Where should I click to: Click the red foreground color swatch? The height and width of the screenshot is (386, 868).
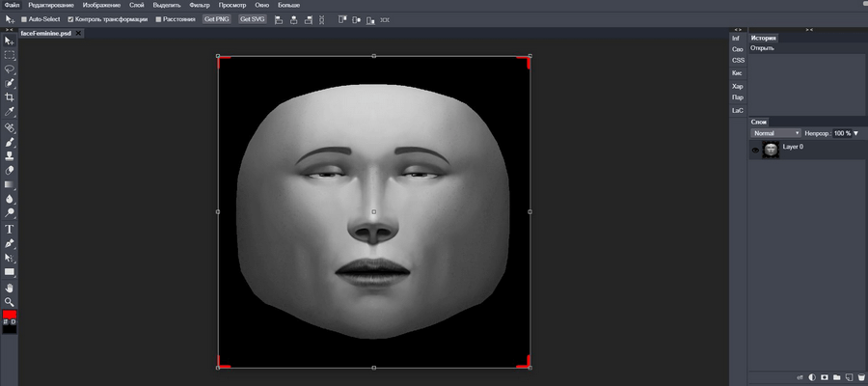tap(10, 315)
